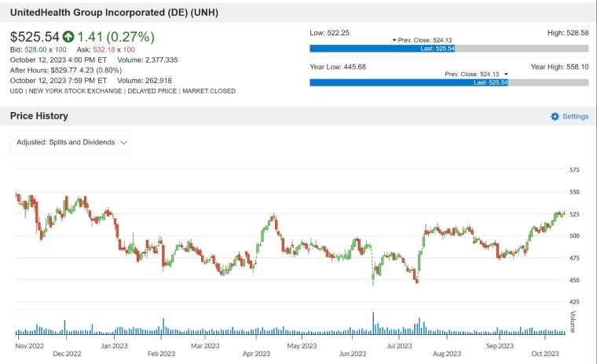The height and width of the screenshot is (364, 597).
Task: Click the 425 price axis label
Action: tap(574, 302)
